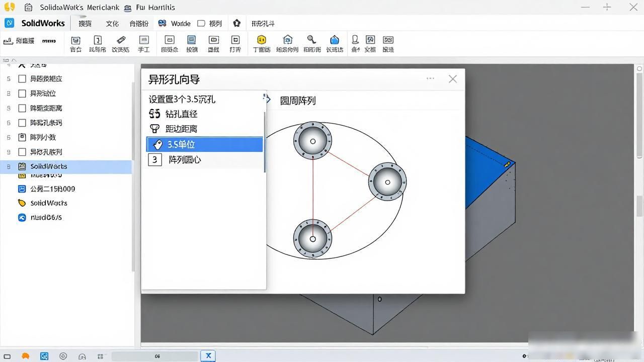Click the house-shaped toolbar icon
Image resolution: width=644 pixels, height=362 pixels.
pos(287,40)
